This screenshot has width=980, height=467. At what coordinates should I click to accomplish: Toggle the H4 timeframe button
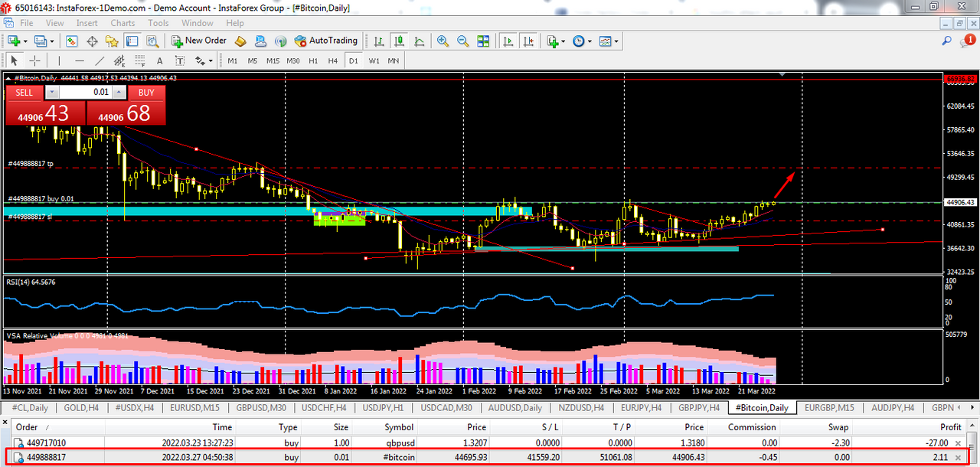pyautogui.click(x=332, y=60)
